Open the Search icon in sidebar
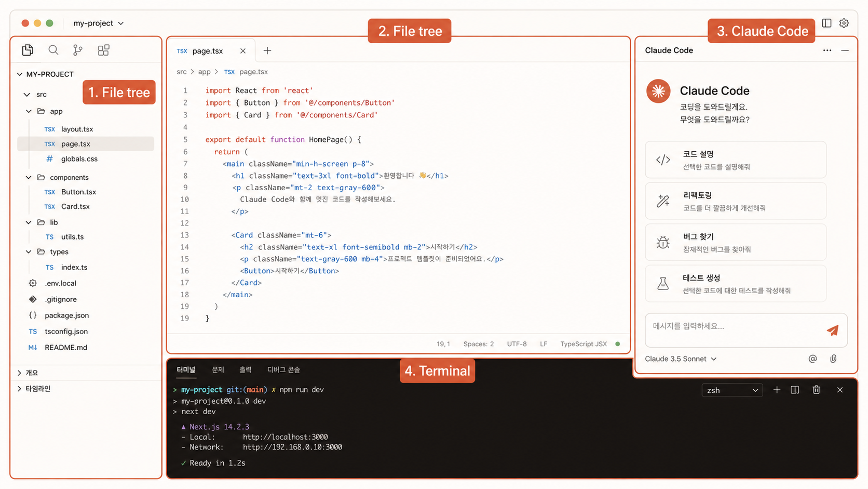Image resolution: width=868 pixels, height=489 pixels. 53,50
